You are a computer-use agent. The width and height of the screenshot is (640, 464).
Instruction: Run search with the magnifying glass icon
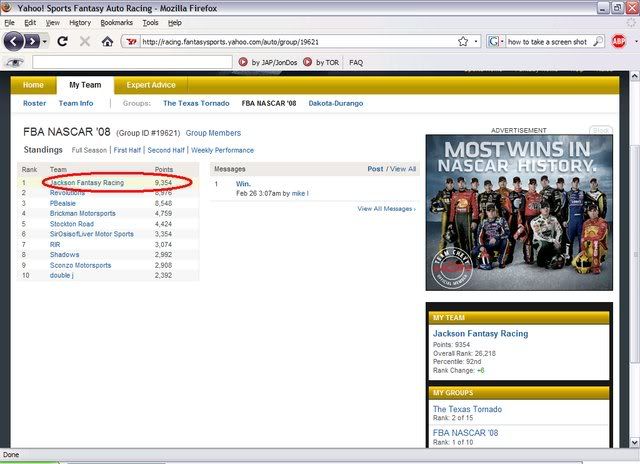(598, 42)
